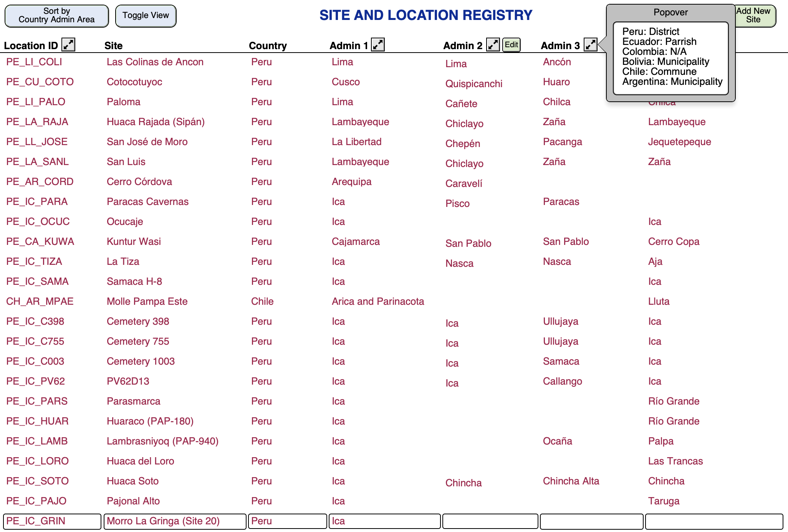Click Arica and Parinacota Admin 1 cell
788x532 pixels.
tap(378, 302)
